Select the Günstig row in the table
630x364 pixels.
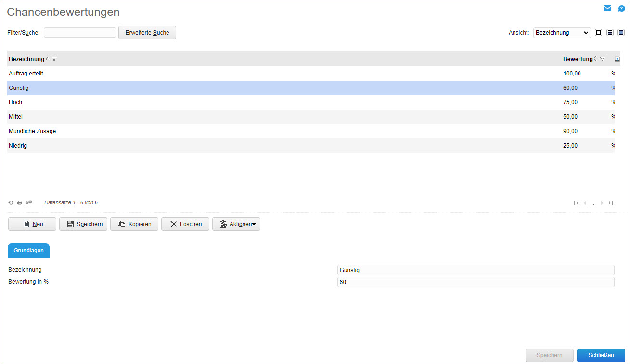(311, 88)
